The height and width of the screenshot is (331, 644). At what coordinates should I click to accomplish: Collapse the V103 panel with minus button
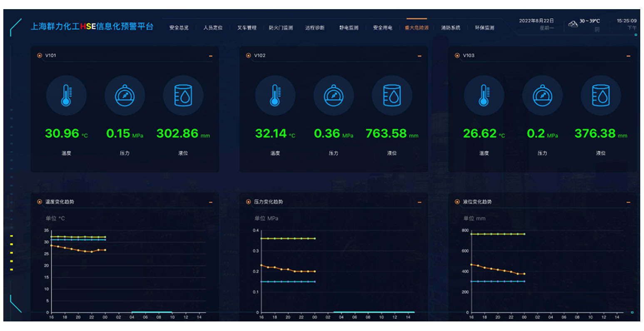pos(628,56)
